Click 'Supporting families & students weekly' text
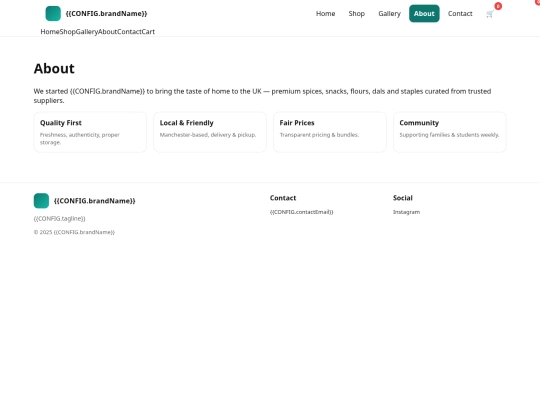The width and height of the screenshot is (540, 405). [x=449, y=135]
